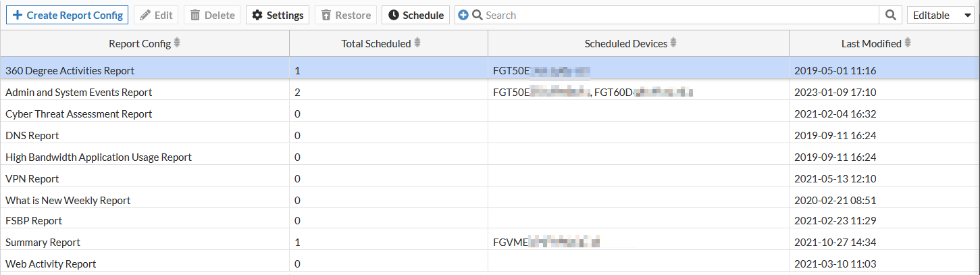Screen dimensions: 980x275
Task: Open Settings via the gear icon
Action: [257, 15]
